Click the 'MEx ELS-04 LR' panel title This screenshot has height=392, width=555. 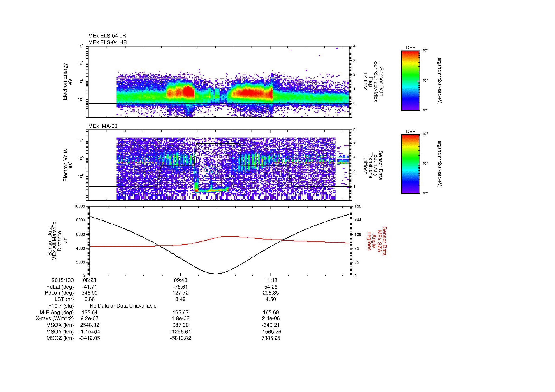(x=107, y=36)
